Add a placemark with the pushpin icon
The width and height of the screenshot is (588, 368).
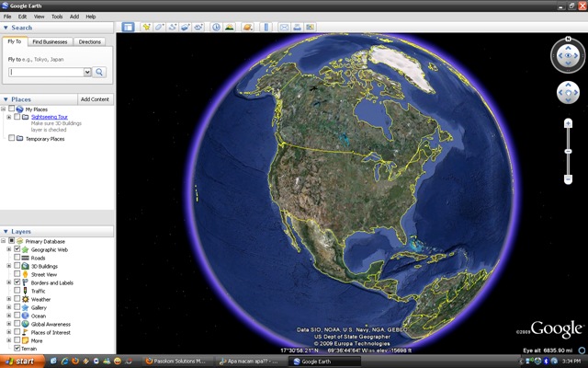click(146, 27)
